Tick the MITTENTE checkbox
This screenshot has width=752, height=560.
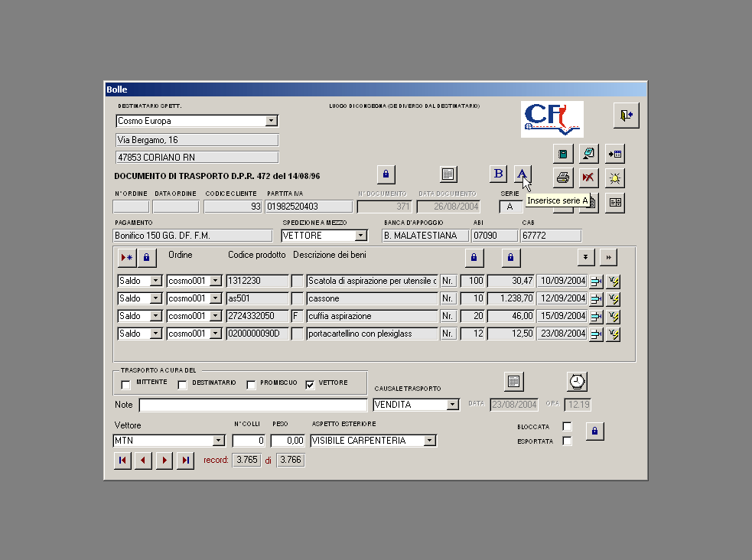(x=125, y=385)
